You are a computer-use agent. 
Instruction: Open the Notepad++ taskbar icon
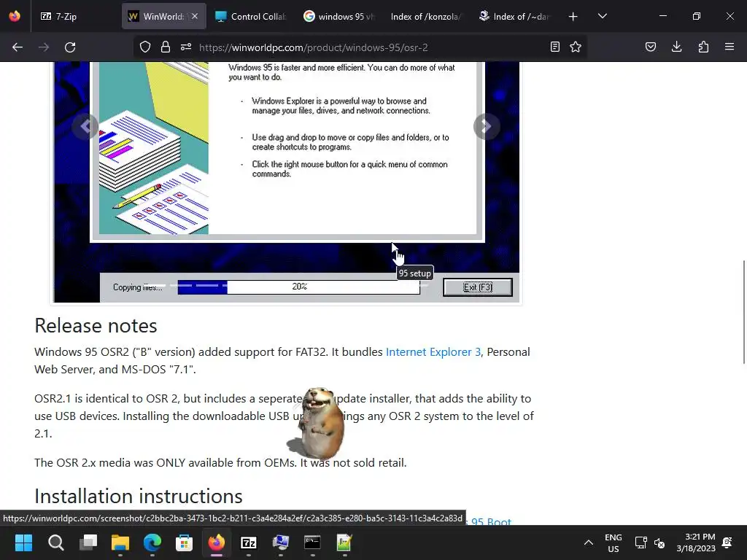click(344, 542)
